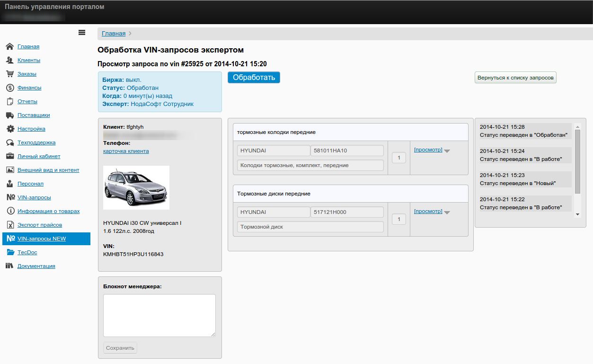Click the info icon for Информация о товарах

(x=9, y=211)
